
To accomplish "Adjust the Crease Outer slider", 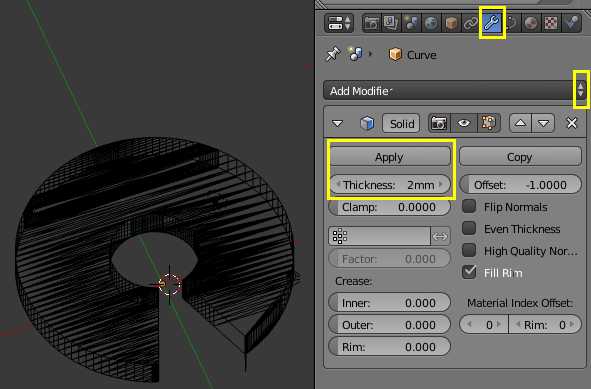I will click(390, 325).
